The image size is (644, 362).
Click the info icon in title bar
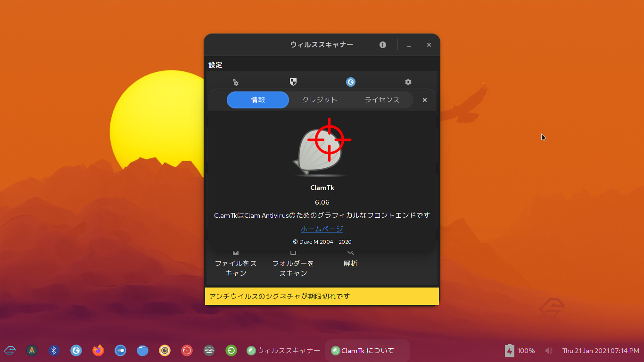pos(383,45)
